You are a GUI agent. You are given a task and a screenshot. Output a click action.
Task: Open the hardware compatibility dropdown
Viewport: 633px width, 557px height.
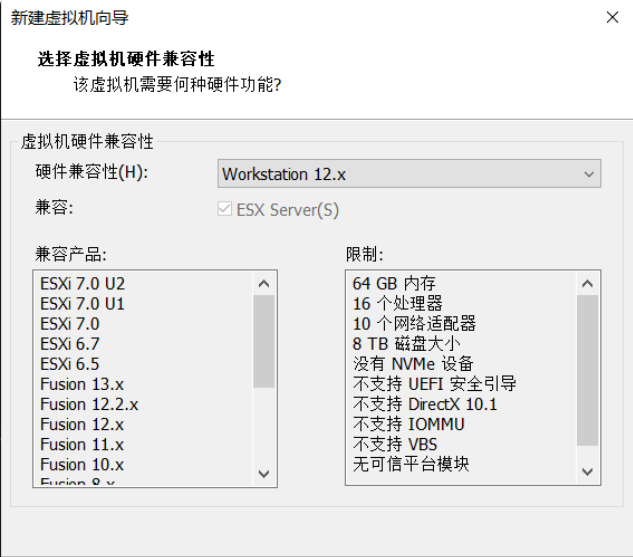(409, 174)
